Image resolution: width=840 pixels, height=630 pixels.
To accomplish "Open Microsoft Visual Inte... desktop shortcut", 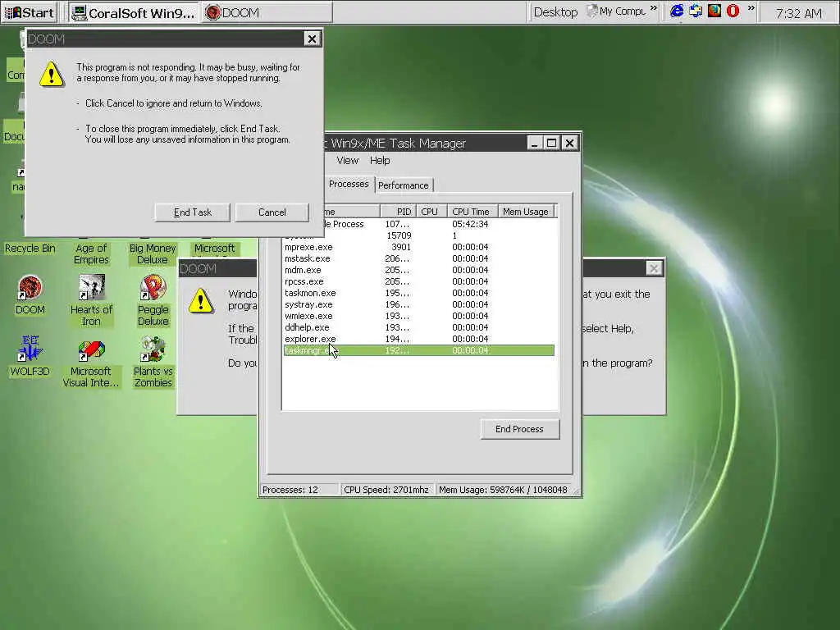I will [91, 362].
